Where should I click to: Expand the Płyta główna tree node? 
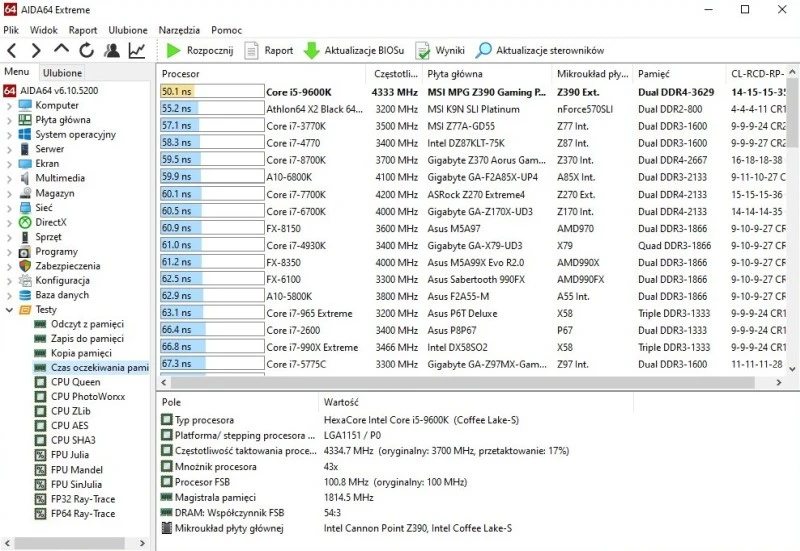pos(9,120)
